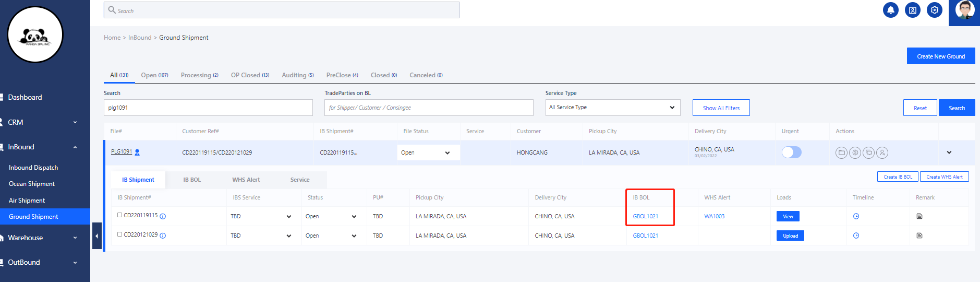Click info icon beside CD220119115
Screen dimensions: 980x282
[163, 216]
